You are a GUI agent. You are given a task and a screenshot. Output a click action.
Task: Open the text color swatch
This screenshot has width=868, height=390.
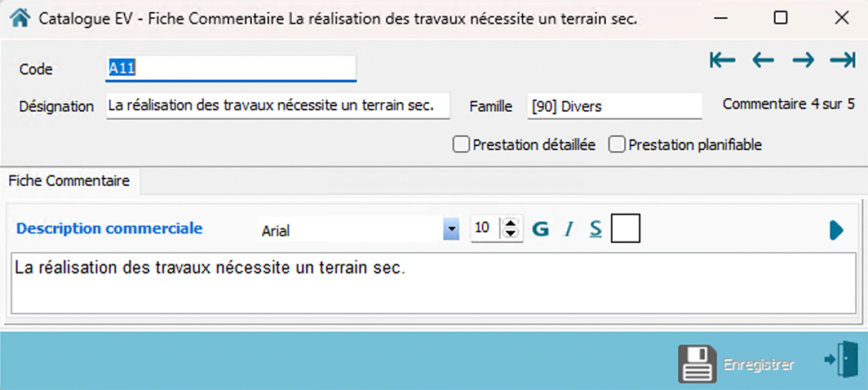[626, 228]
